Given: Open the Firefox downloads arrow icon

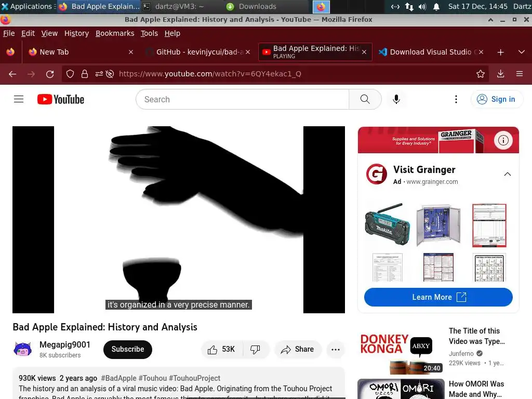Looking at the screenshot, I should (500, 74).
